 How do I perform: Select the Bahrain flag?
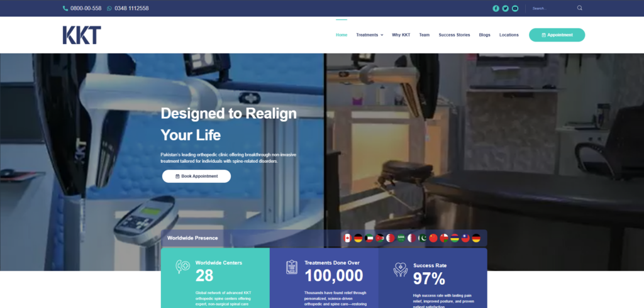coord(390,238)
